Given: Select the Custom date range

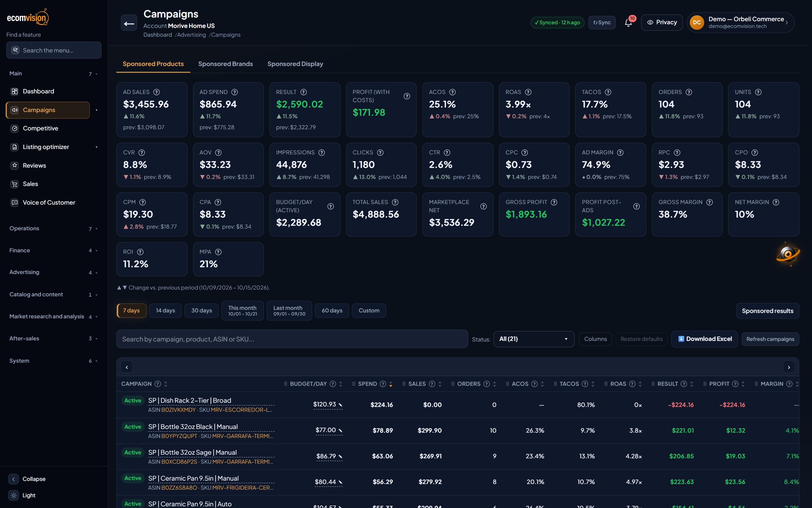Looking at the screenshot, I should (x=369, y=310).
